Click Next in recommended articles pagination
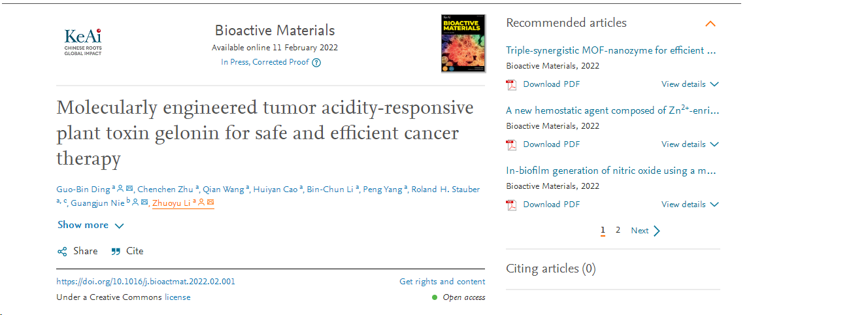Screen dimensions: 868x315 point(645,231)
